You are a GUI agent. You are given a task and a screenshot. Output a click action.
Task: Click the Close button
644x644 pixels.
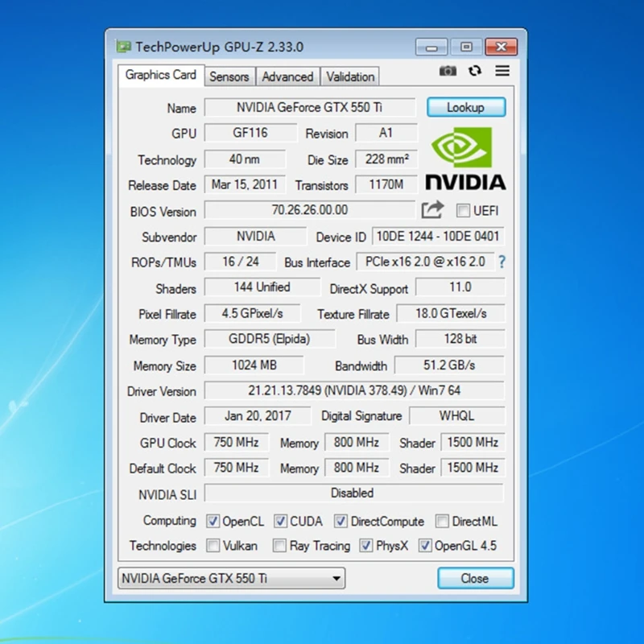(x=475, y=578)
